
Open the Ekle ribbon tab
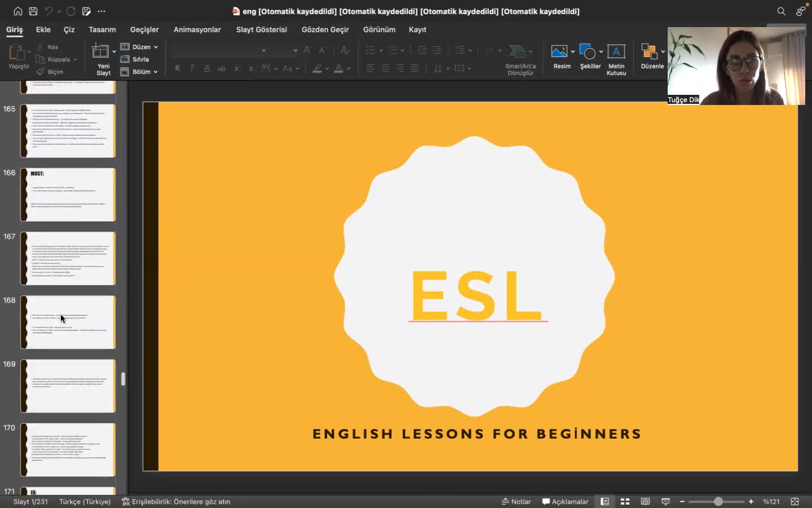[43, 29]
